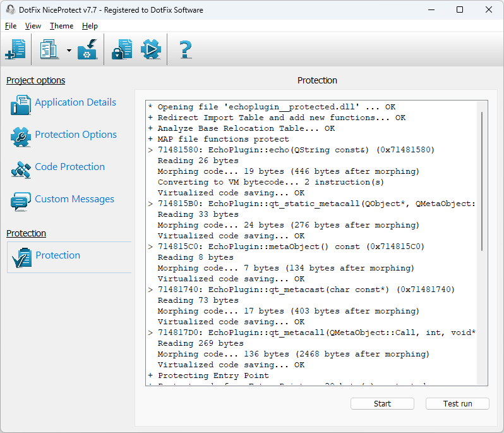The height and width of the screenshot is (433, 504).
Task: Click the 'Protecting Entry Point' log line
Action: click(x=208, y=375)
